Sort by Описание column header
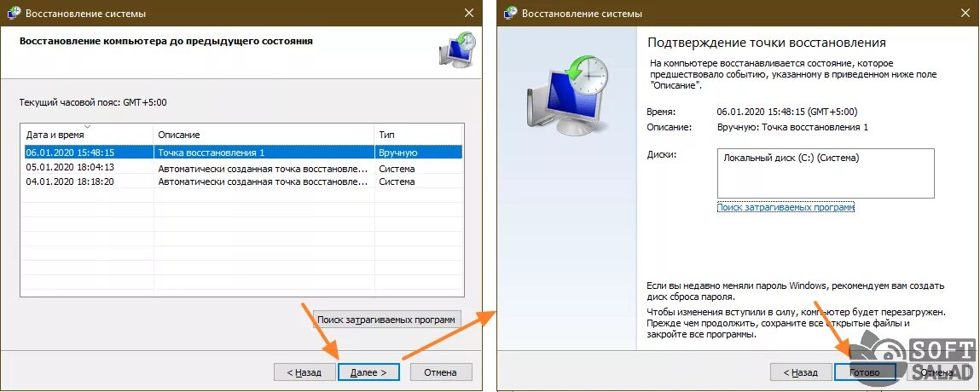 (264, 134)
